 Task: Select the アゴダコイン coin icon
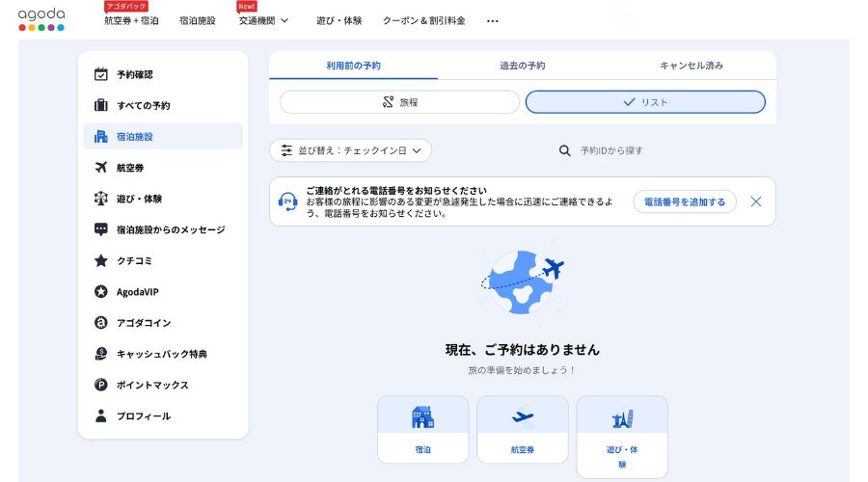(x=100, y=323)
